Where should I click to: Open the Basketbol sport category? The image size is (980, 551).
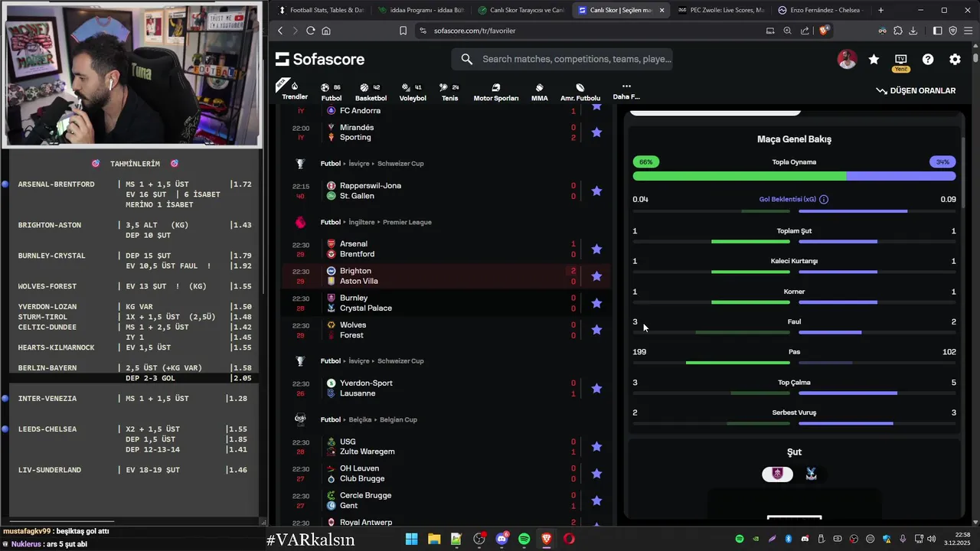pyautogui.click(x=371, y=92)
